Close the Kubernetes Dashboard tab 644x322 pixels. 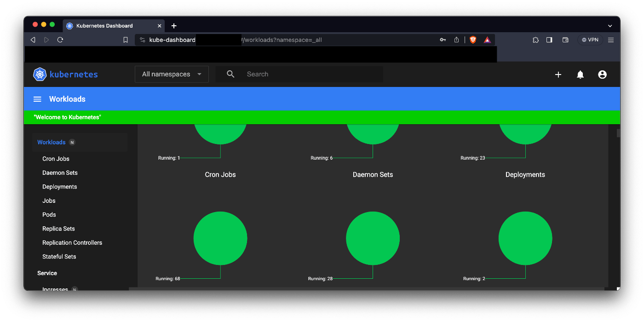click(160, 26)
